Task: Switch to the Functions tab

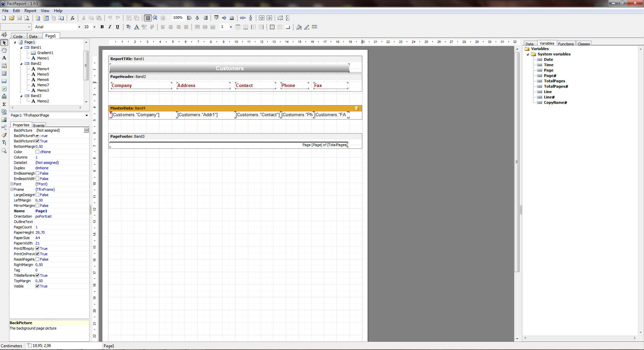Action: click(x=566, y=44)
